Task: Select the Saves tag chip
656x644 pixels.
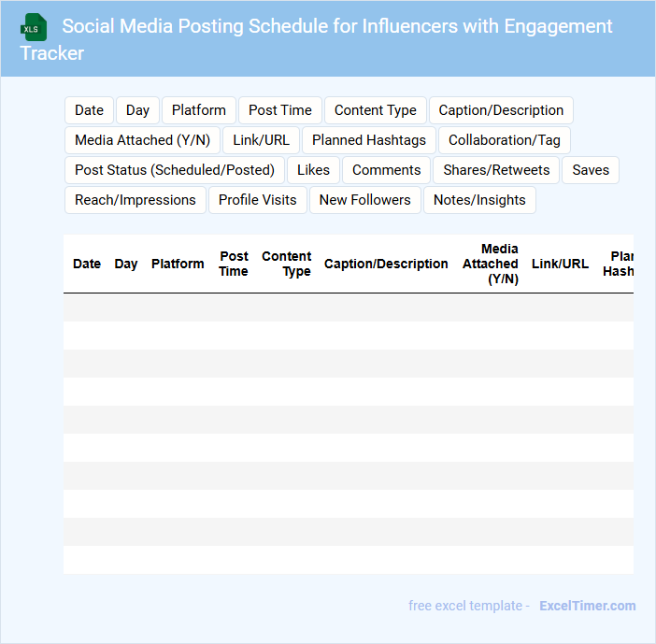Action: pyautogui.click(x=590, y=170)
